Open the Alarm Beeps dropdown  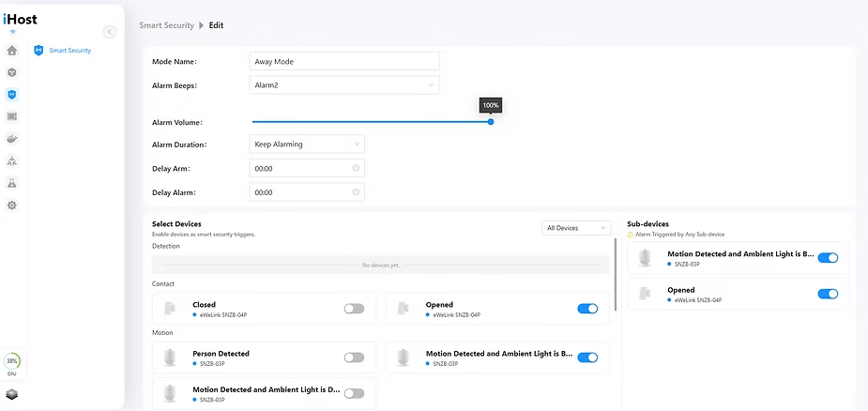344,85
